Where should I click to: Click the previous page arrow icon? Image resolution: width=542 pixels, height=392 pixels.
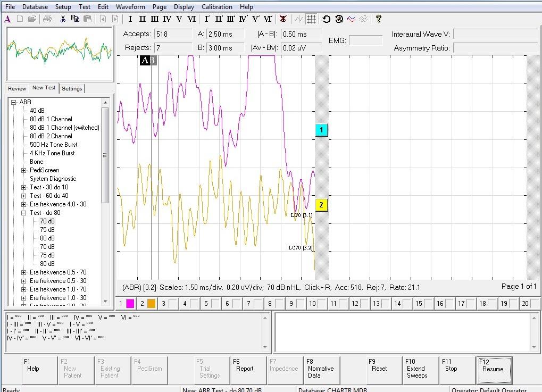coord(103,19)
